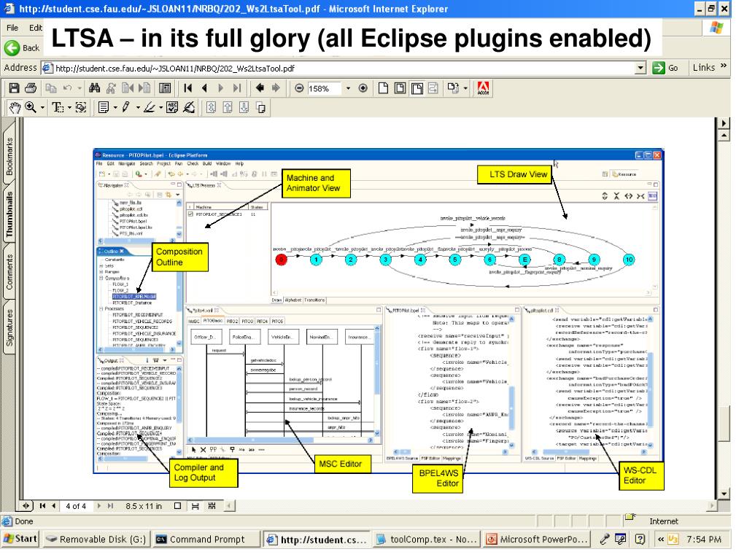Go to the previous view

(x=260, y=88)
